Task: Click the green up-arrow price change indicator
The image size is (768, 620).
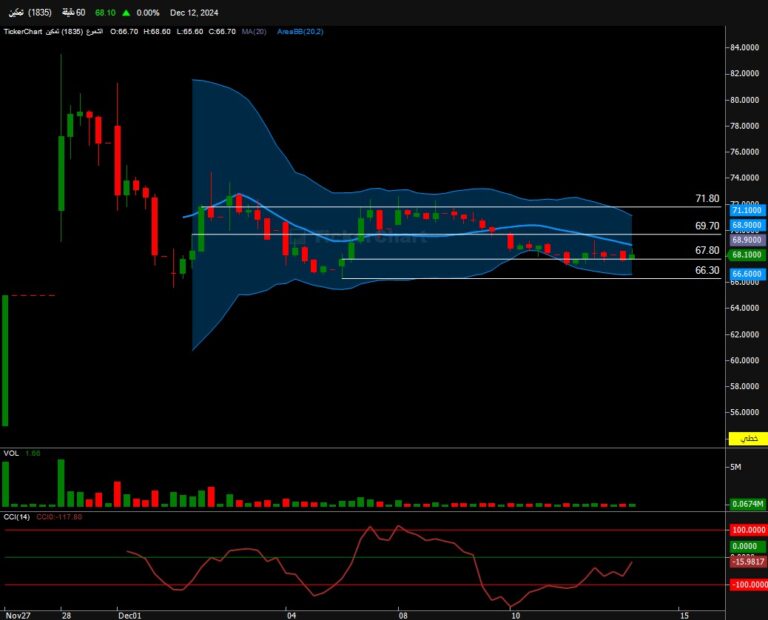Action: (126, 13)
